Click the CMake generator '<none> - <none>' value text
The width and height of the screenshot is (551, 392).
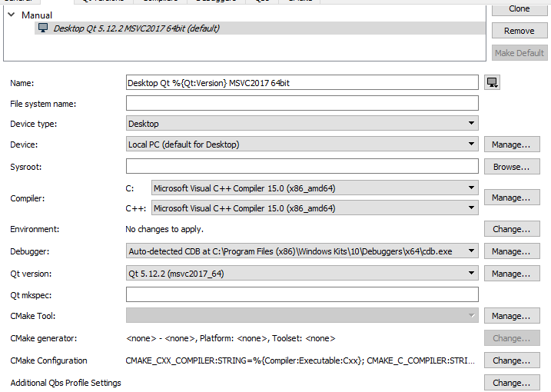231,338
